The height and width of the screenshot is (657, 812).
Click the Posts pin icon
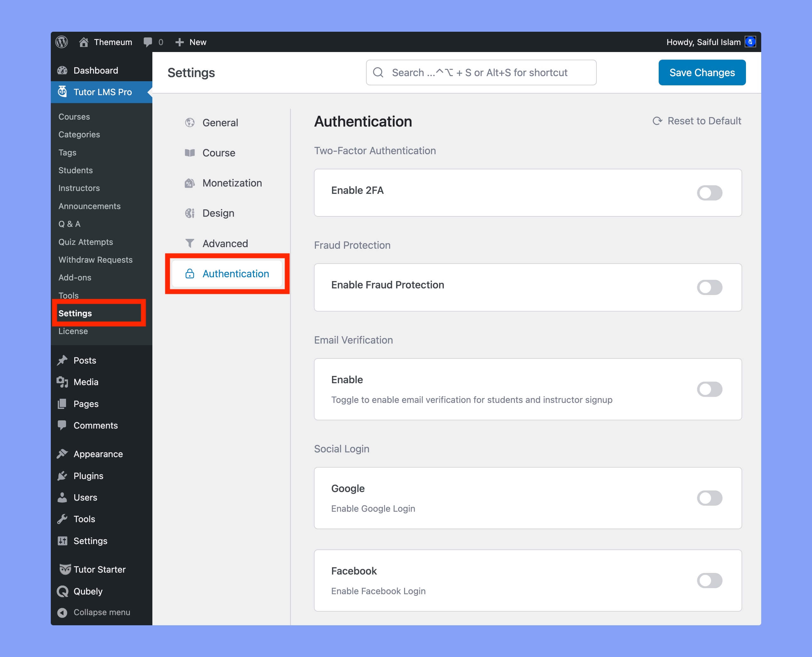point(63,360)
